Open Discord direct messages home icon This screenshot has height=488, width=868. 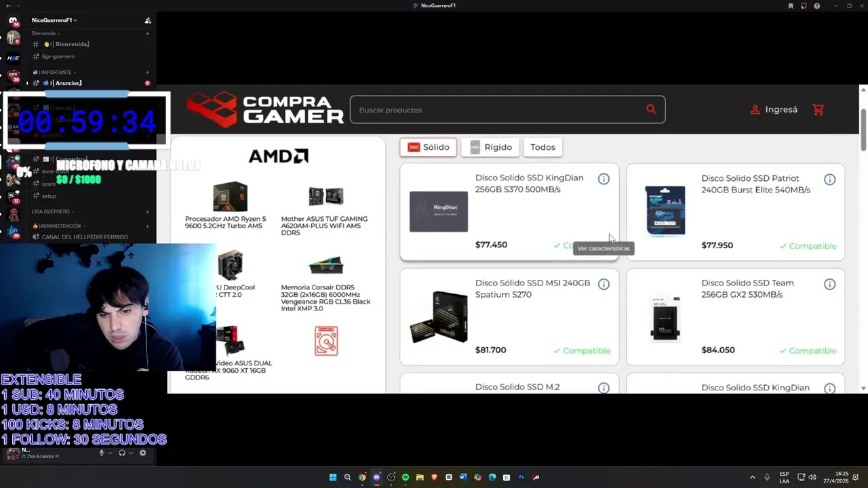(13, 20)
